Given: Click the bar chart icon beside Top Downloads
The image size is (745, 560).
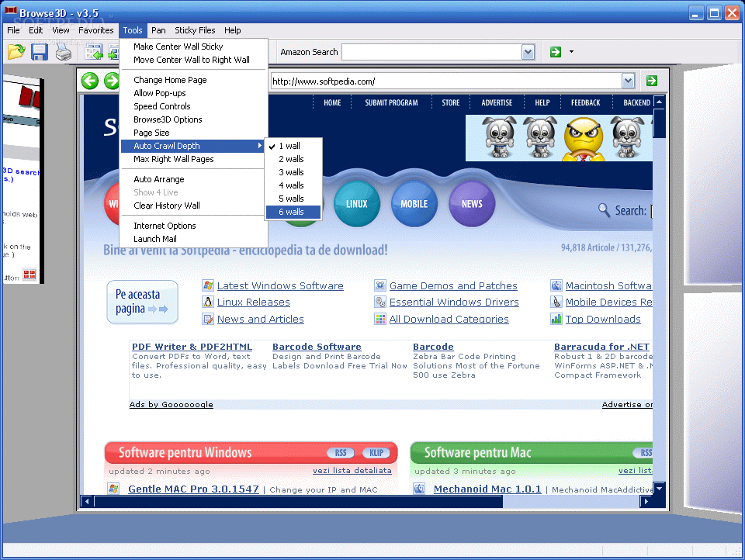Looking at the screenshot, I should pyautogui.click(x=556, y=320).
